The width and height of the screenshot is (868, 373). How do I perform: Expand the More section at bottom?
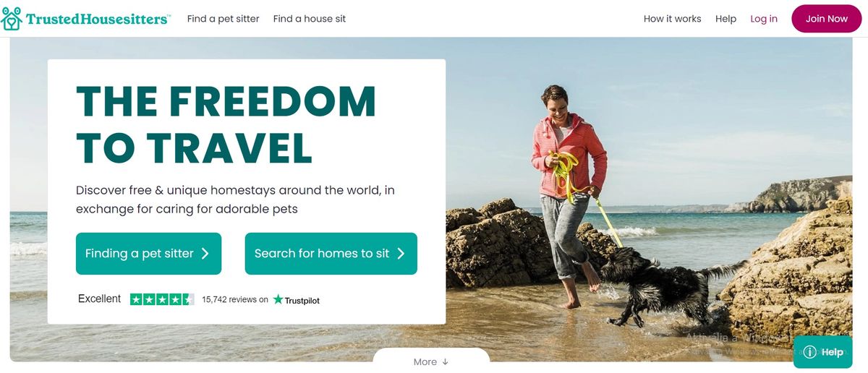click(x=431, y=361)
